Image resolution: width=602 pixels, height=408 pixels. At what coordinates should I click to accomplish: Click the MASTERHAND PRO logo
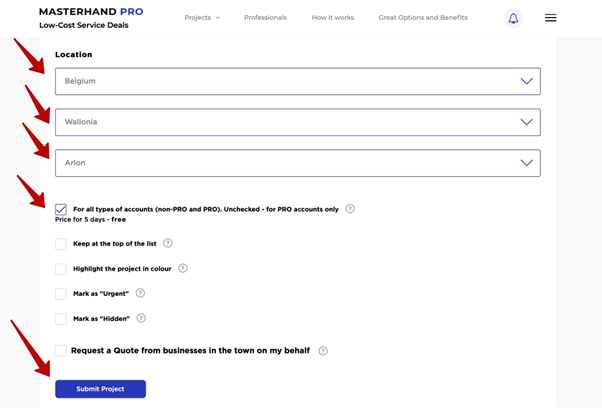point(91,12)
